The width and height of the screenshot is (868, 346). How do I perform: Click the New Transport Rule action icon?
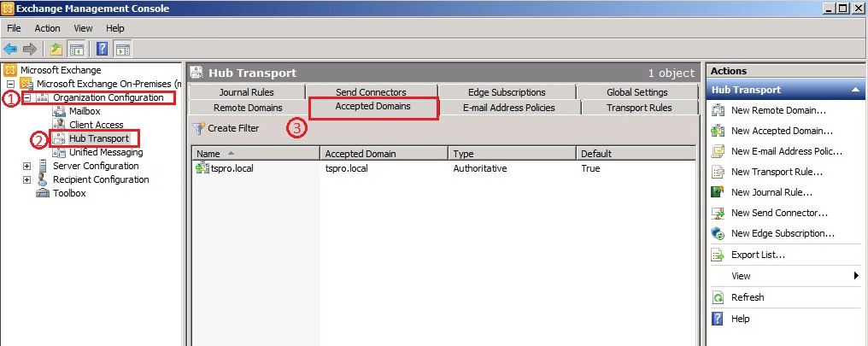[718, 172]
